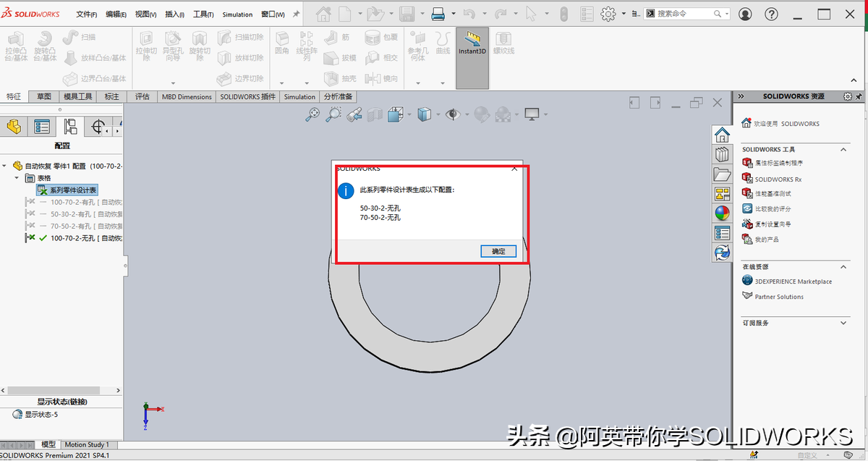This screenshot has height=461, width=868.
Task: Open the 曲线 curves tool
Action: pos(443,42)
